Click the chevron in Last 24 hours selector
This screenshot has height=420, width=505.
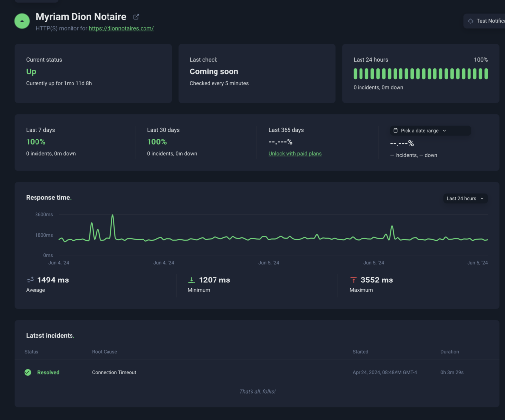pyautogui.click(x=482, y=199)
